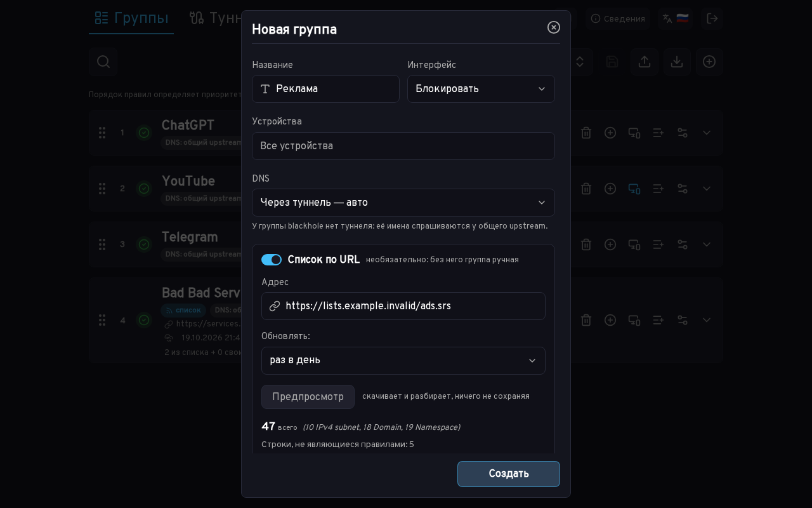Image resolution: width=812 pixels, height=508 pixels.
Task: Click the add new group plus icon
Action: 709,62
